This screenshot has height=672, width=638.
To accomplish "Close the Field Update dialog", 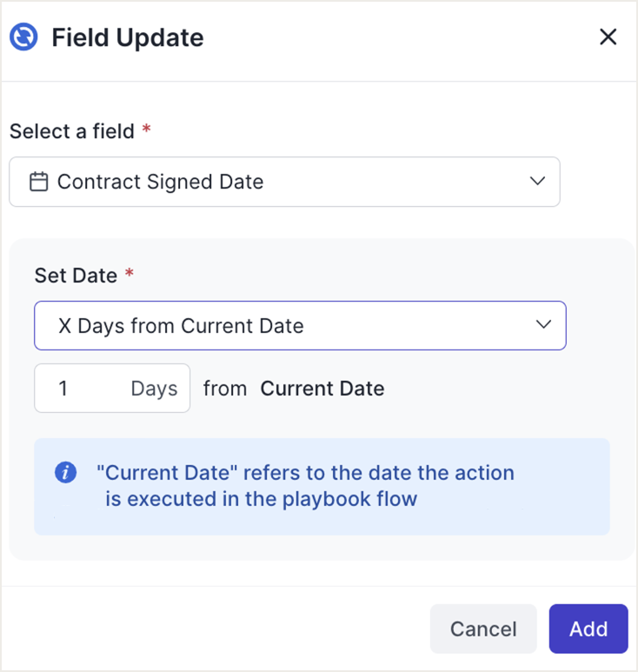I will point(608,37).
